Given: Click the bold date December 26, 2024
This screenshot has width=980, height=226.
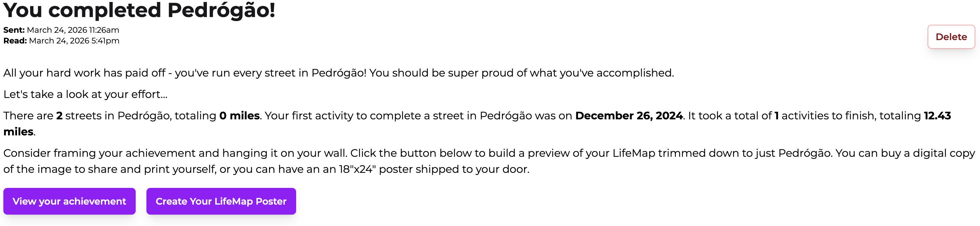Looking at the screenshot, I should [629, 116].
